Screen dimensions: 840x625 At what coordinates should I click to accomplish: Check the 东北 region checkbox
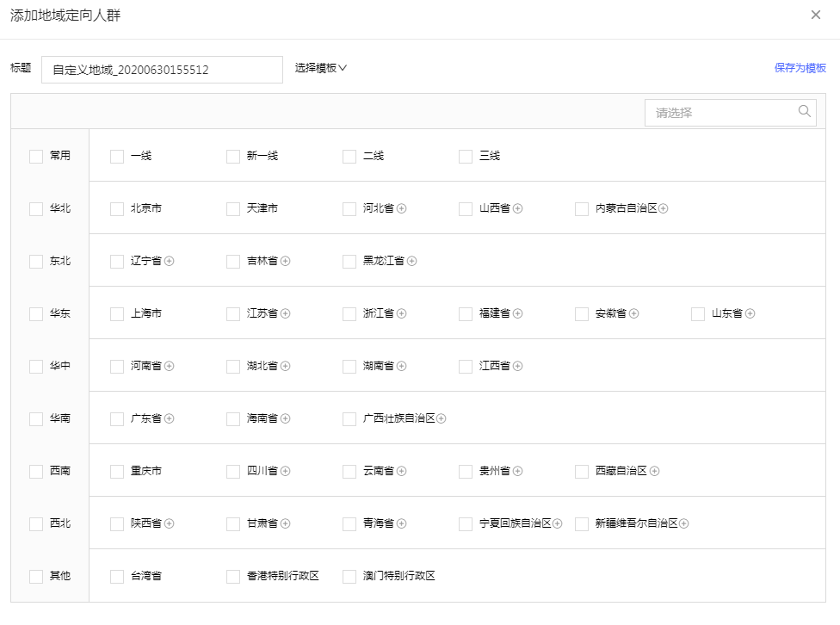(x=36, y=262)
